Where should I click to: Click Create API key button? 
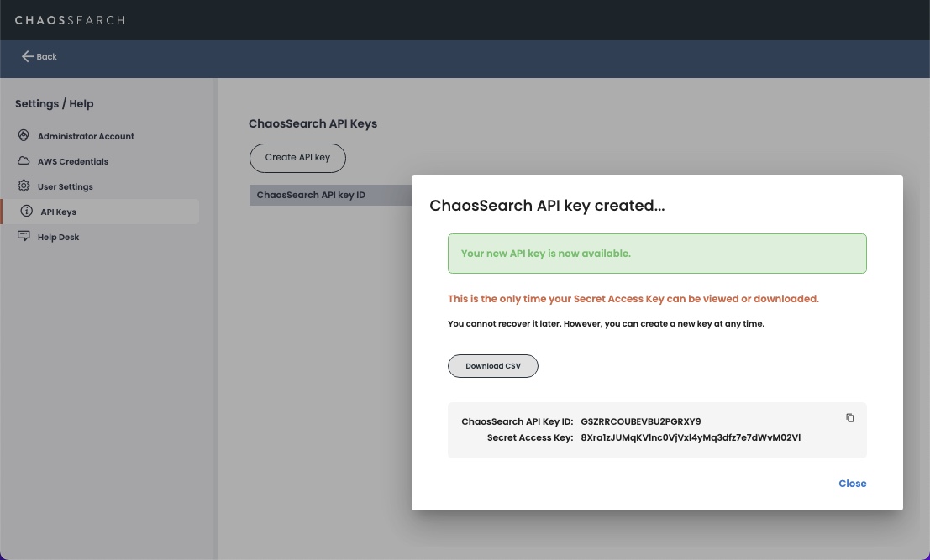297,158
